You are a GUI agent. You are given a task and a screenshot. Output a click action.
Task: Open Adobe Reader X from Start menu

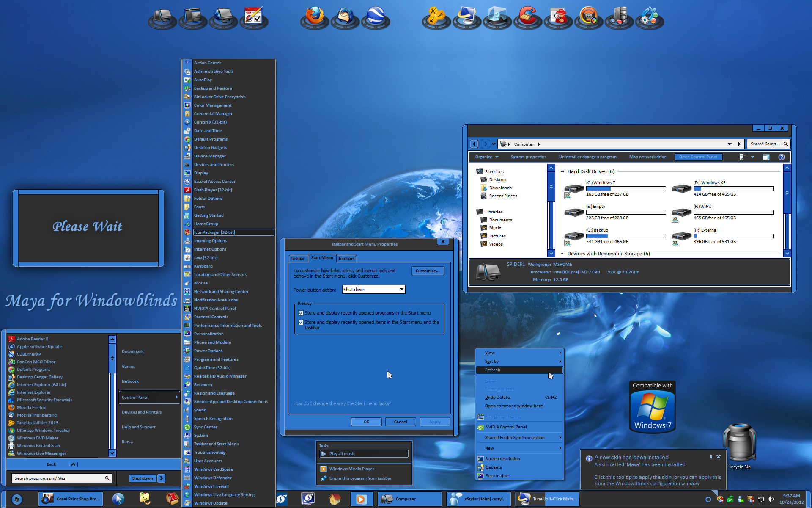click(33, 339)
